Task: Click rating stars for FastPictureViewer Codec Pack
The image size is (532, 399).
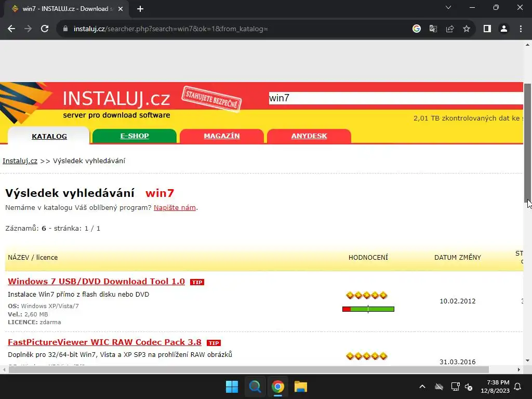Action: 367,356
